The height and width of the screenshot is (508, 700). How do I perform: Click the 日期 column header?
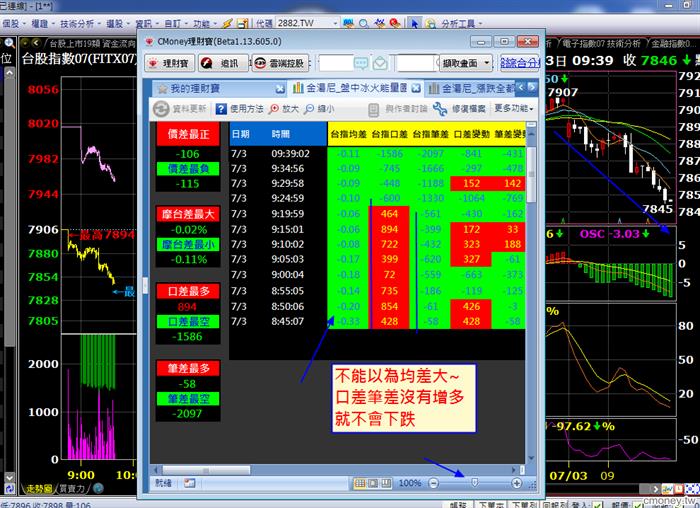point(241,134)
